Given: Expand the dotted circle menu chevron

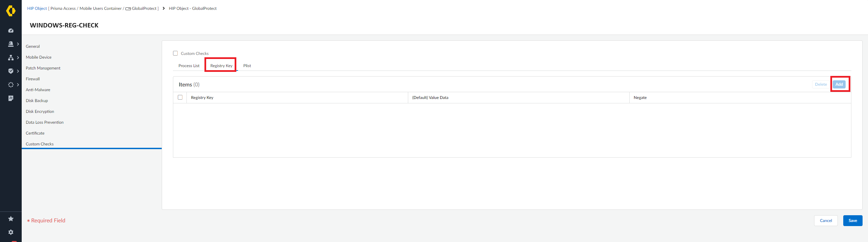Looking at the screenshot, I should [x=18, y=85].
